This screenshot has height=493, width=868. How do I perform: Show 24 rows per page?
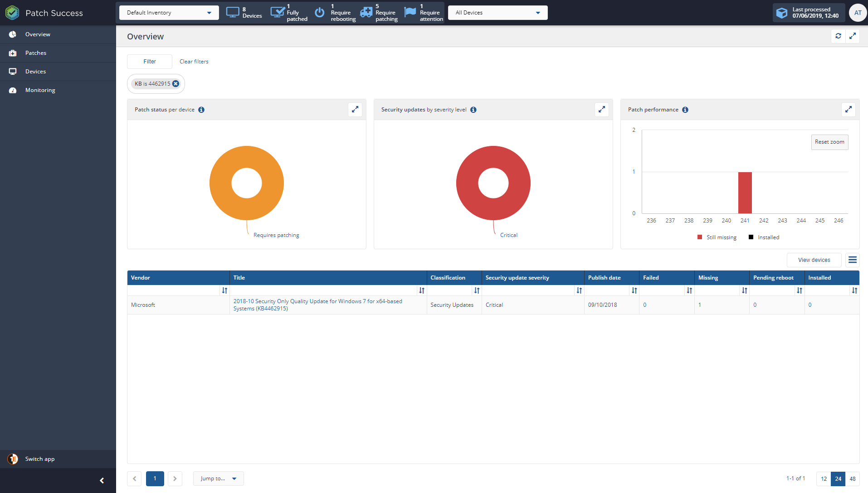tap(838, 478)
